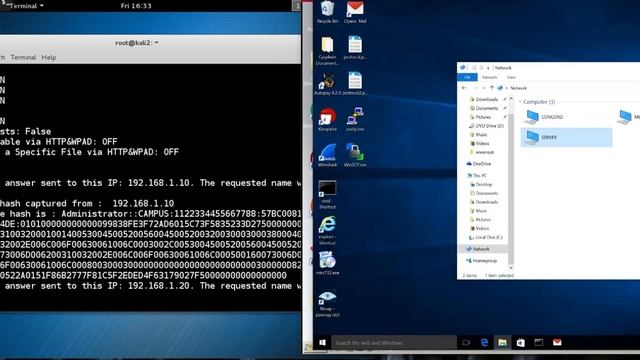Open the window icon left of taskbar mail
The image size is (640, 360).
coord(539,342)
